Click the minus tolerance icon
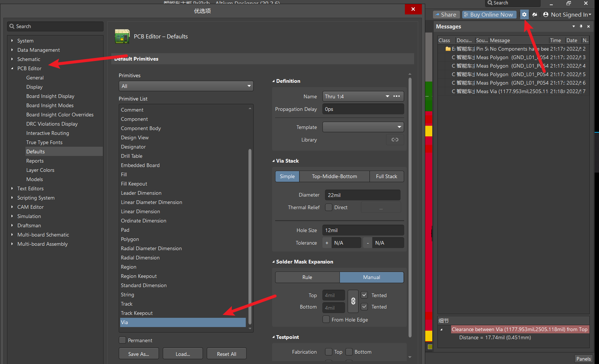Image resolution: width=599 pixels, height=364 pixels. click(x=368, y=243)
